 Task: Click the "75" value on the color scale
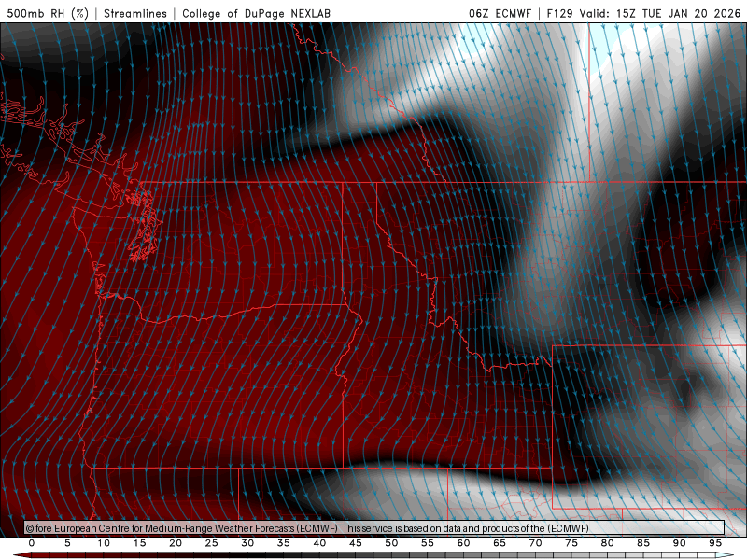tap(571, 543)
